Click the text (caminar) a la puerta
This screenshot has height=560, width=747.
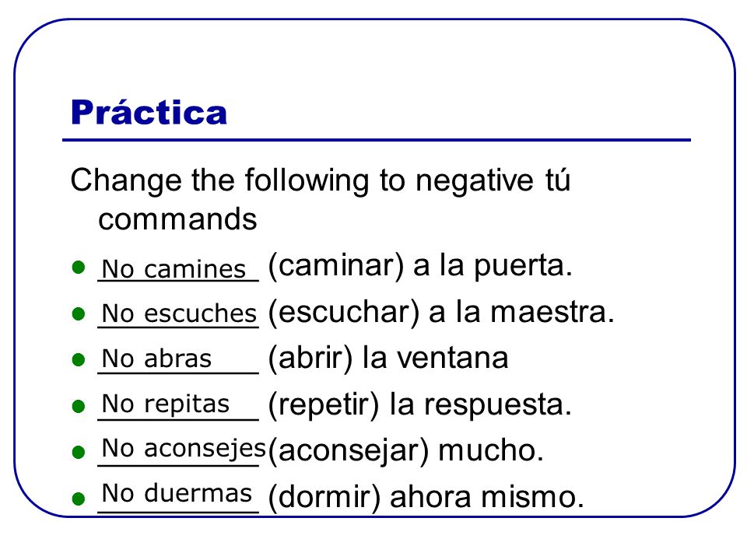420,266
